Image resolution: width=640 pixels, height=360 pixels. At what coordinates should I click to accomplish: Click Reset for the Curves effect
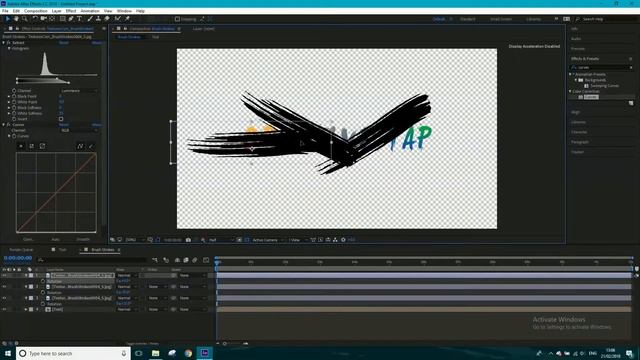pyautogui.click(x=64, y=124)
